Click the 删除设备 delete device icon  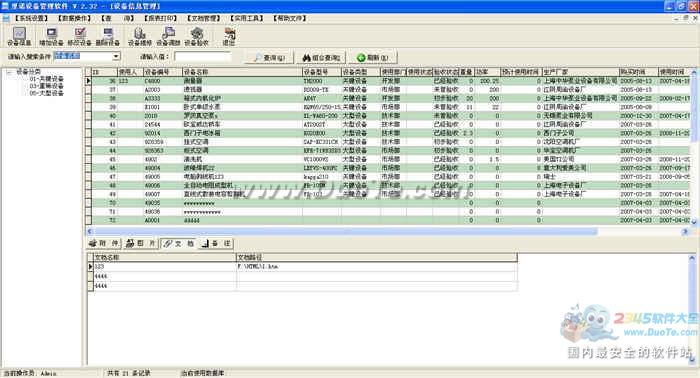[108, 36]
